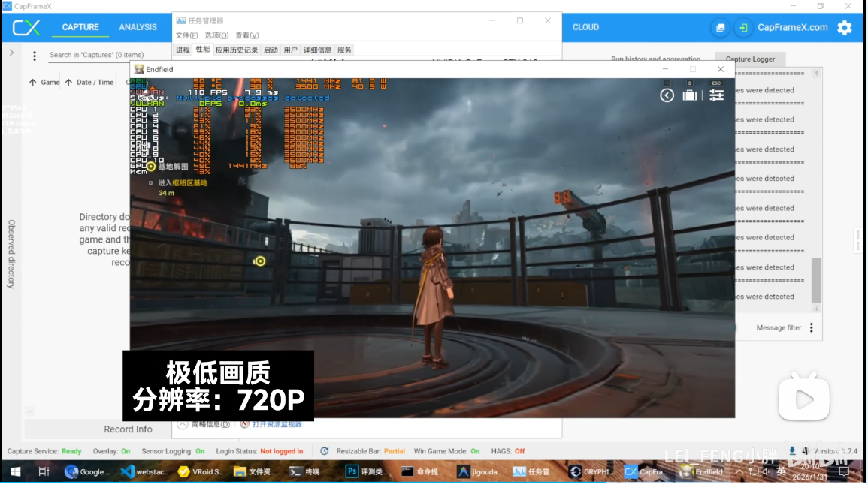Open 任务管理器 from taskbar

tap(533, 472)
